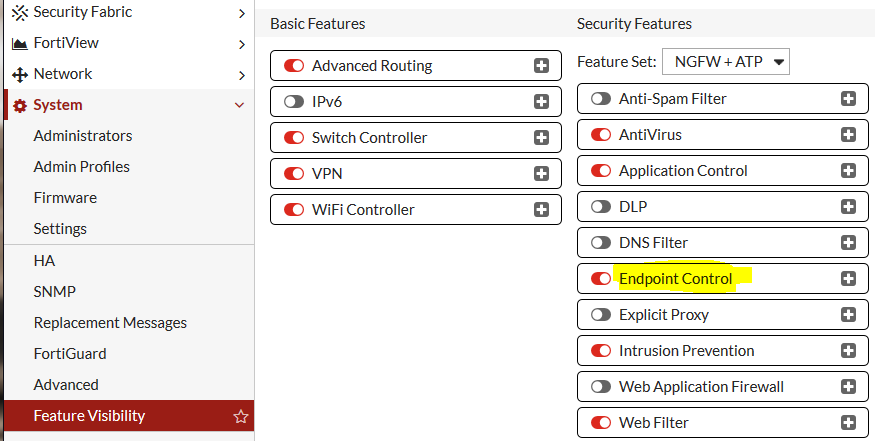Expand the Network menu chevron
Image resolution: width=875 pixels, height=441 pixels.
point(242,74)
